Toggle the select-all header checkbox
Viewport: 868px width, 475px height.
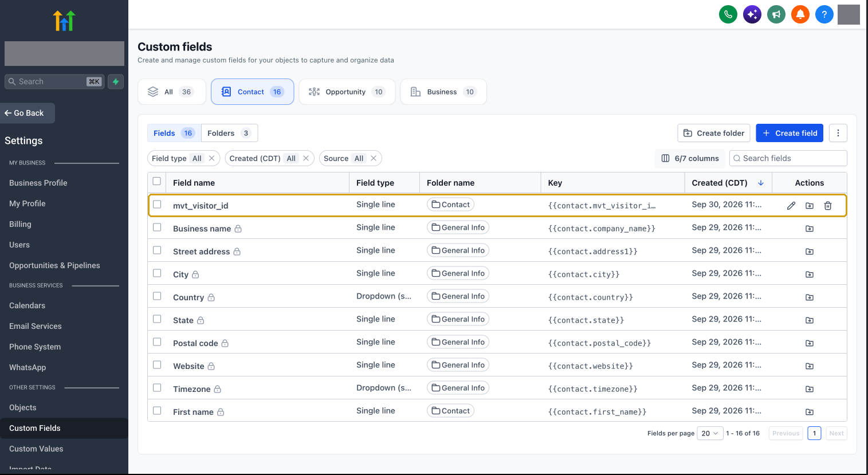click(157, 182)
